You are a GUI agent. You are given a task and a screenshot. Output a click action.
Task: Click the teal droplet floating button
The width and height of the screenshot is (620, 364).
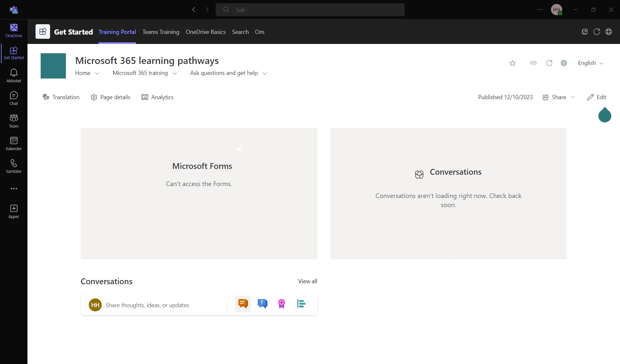pyautogui.click(x=604, y=115)
